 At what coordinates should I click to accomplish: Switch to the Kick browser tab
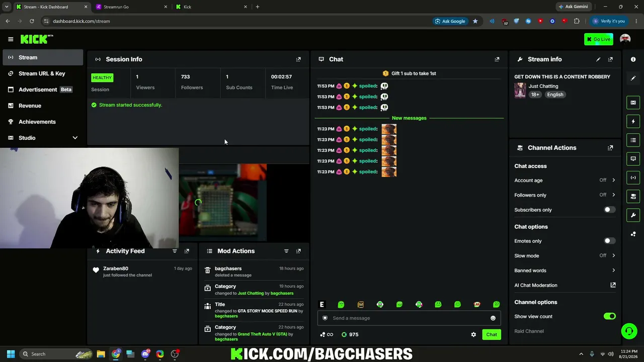pos(210,7)
